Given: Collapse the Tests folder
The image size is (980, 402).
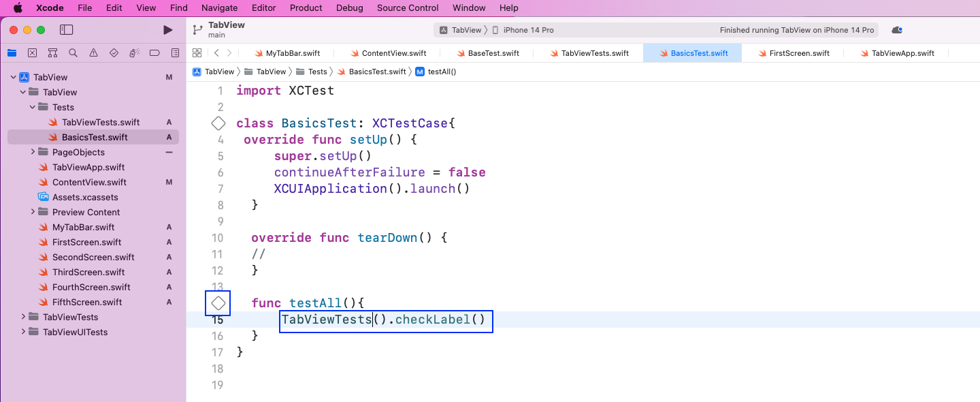Looking at the screenshot, I should coord(32,107).
